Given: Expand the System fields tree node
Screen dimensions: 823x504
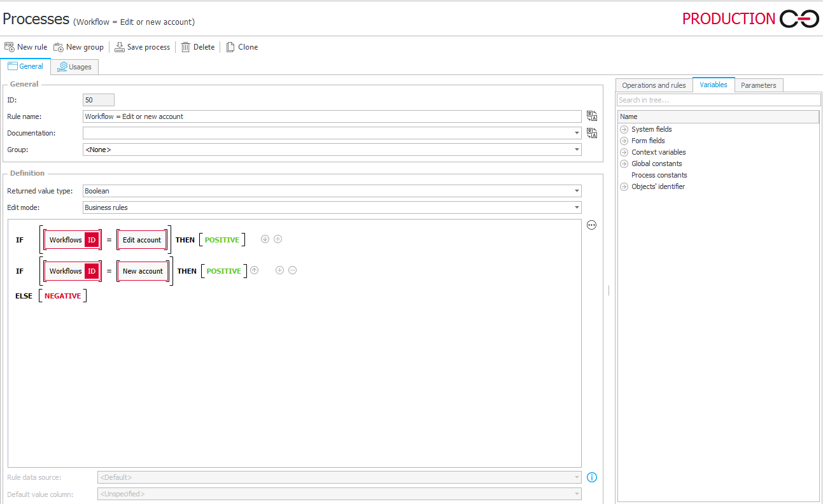Looking at the screenshot, I should click(x=624, y=129).
